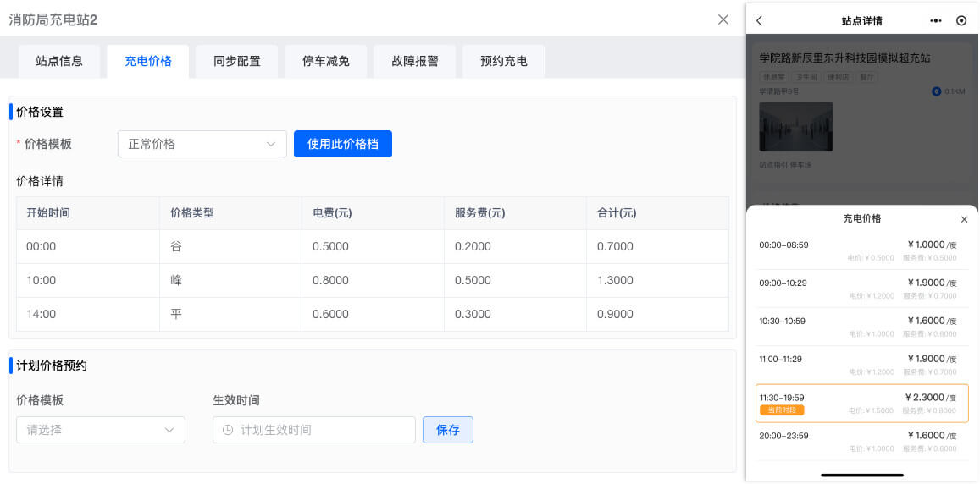This screenshot has height=484, width=980.
Task: Select the 充电价格 tab
Action: 148,61
